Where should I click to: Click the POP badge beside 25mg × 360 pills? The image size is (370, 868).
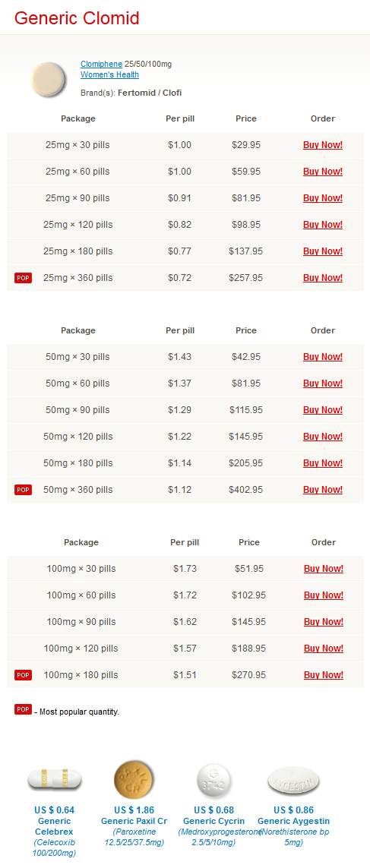click(x=24, y=278)
